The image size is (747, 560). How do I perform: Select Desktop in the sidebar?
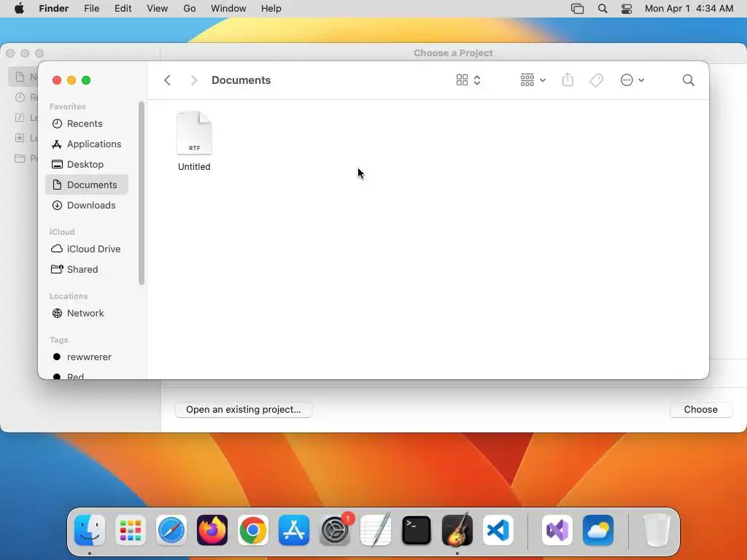[x=87, y=164]
